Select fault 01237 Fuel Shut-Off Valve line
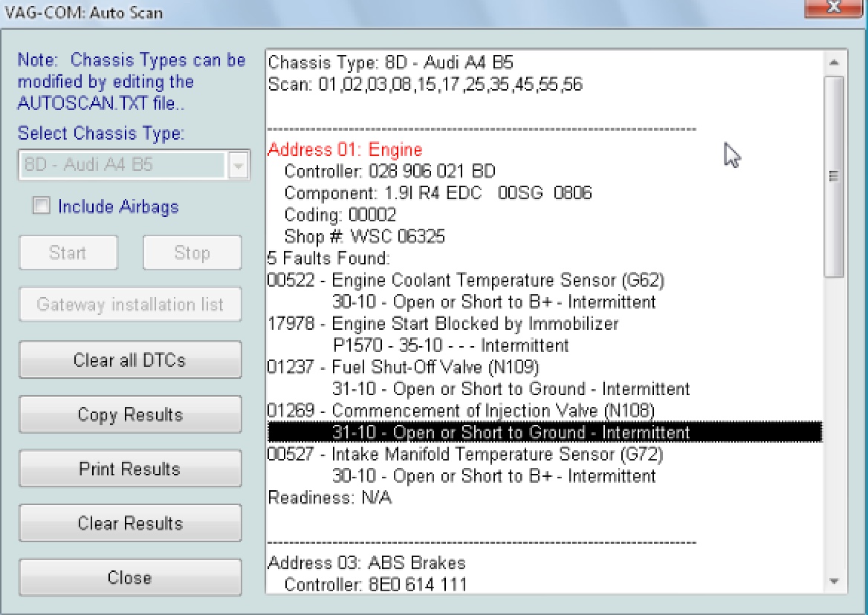 click(x=403, y=367)
